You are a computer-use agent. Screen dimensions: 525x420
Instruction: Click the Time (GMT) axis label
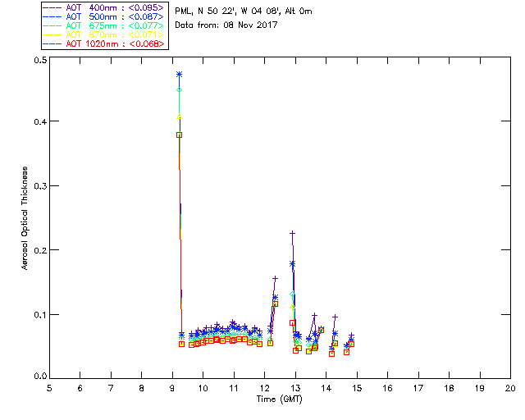coord(279,399)
